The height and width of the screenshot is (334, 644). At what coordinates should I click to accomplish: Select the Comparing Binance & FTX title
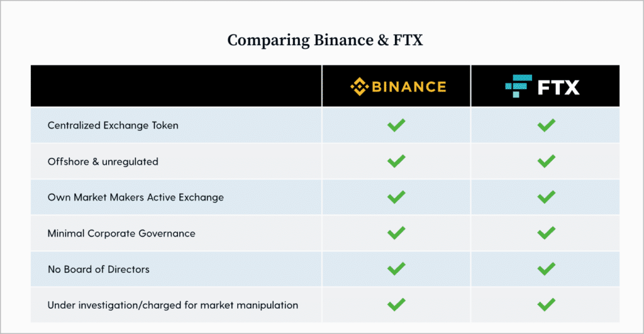pyautogui.click(x=325, y=40)
